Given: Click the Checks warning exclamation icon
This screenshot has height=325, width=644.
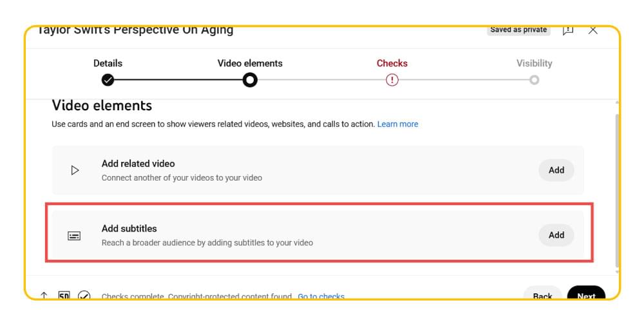Looking at the screenshot, I should click(392, 80).
